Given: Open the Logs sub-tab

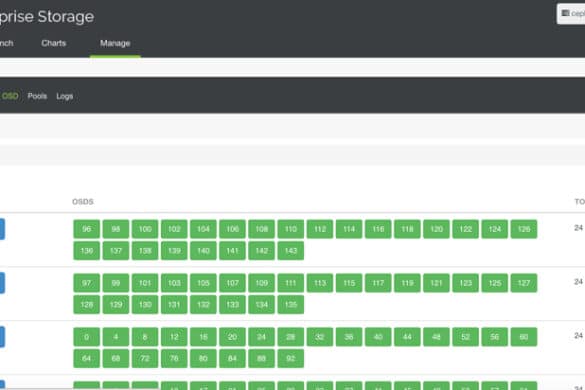Looking at the screenshot, I should 65,96.
